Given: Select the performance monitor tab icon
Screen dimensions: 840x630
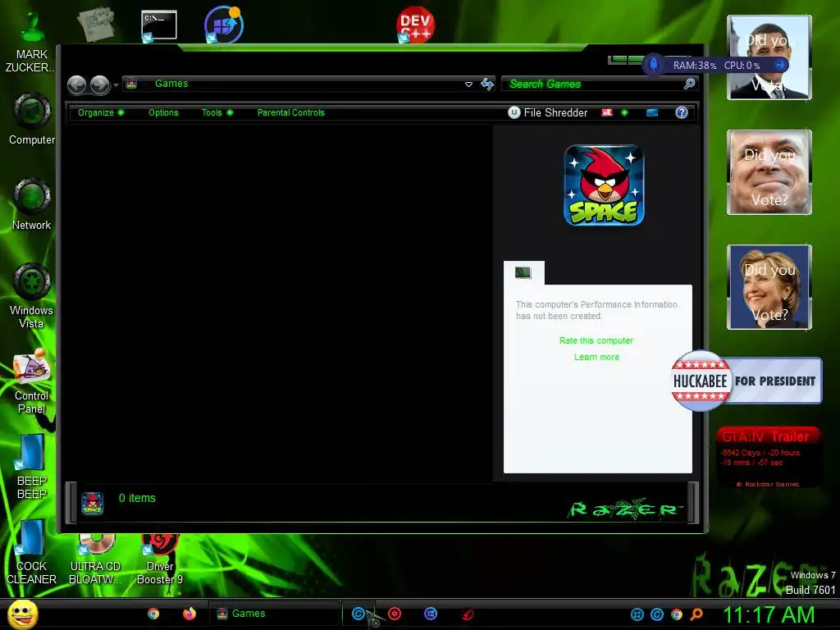Looking at the screenshot, I should 523,272.
